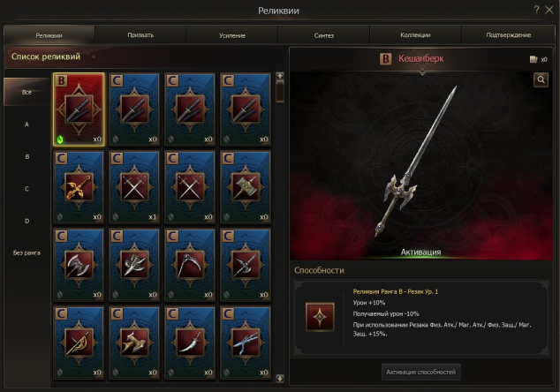Screen dimensions: 560x392
Task: Open the help question mark icon
Action: (x=536, y=10)
